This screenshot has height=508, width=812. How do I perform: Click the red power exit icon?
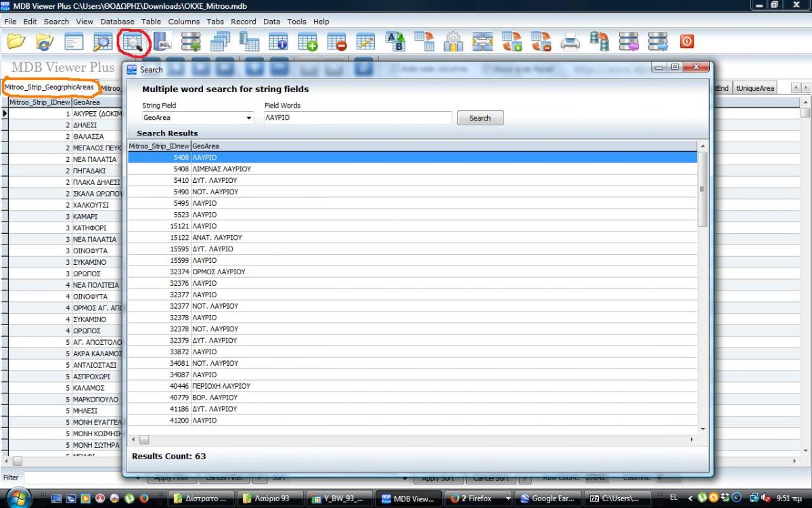pos(686,42)
